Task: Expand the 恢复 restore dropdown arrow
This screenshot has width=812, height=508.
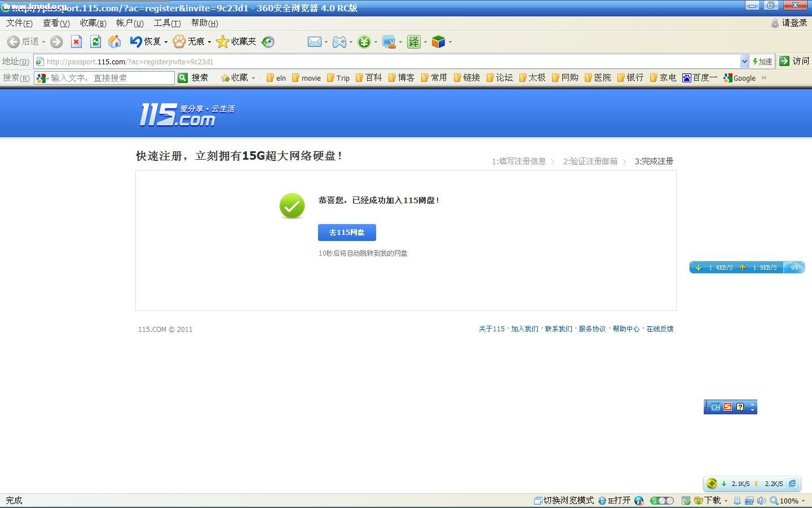Action: [x=166, y=42]
